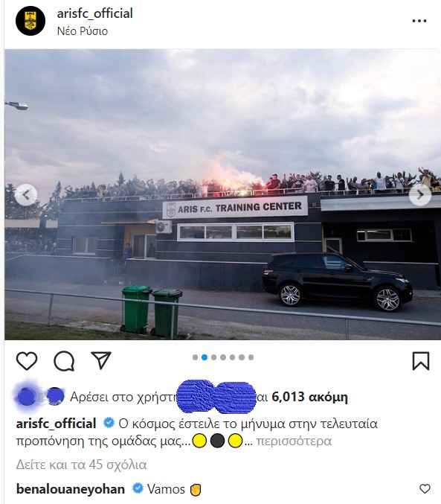
Task: Like the post with heart icon
Action: (27, 360)
